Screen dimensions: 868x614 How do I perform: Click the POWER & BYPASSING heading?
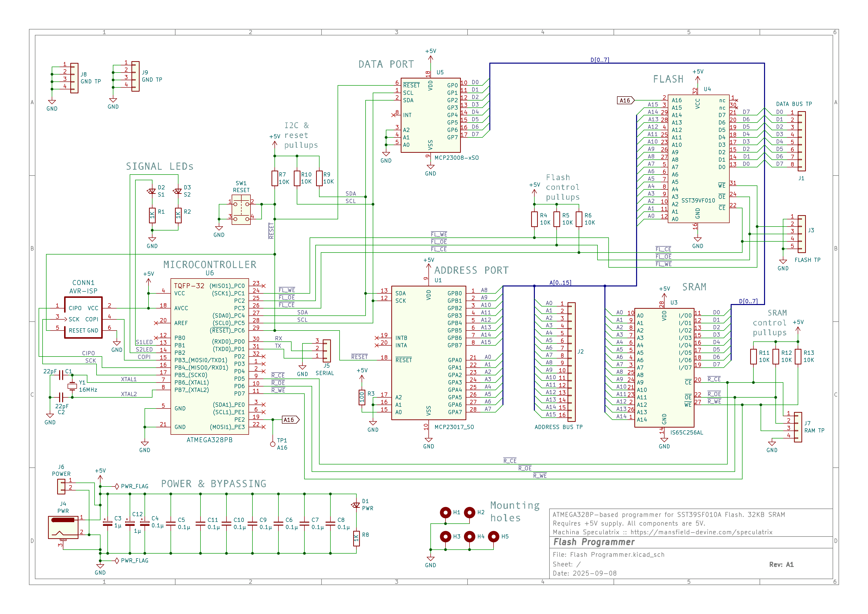click(x=214, y=484)
